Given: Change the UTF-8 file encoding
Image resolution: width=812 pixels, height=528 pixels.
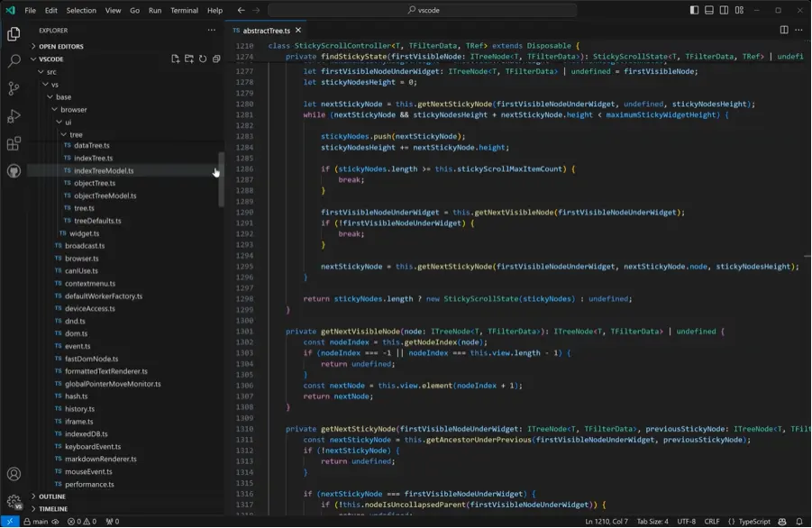Looking at the screenshot, I should 686,522.
